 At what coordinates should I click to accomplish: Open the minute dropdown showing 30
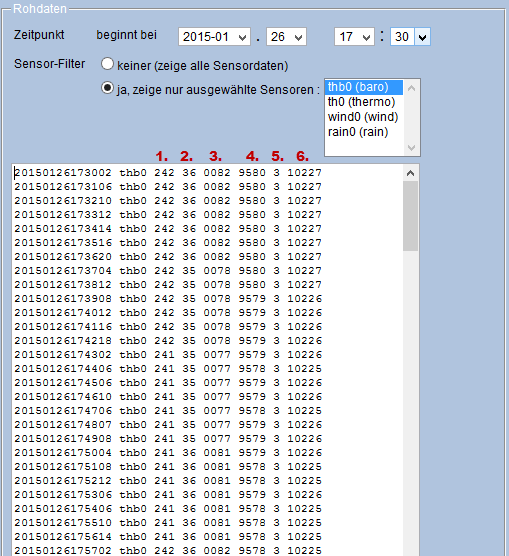point(410,37)
